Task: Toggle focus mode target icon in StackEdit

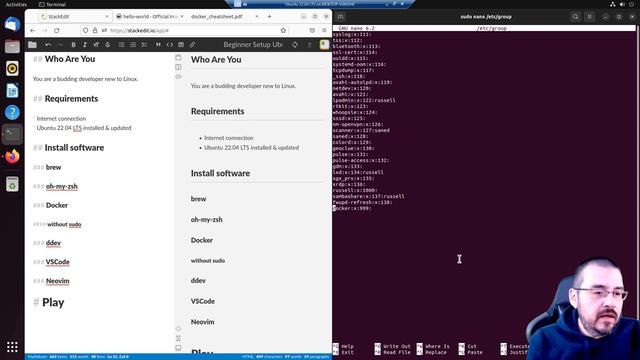Action: pos(178,329)
